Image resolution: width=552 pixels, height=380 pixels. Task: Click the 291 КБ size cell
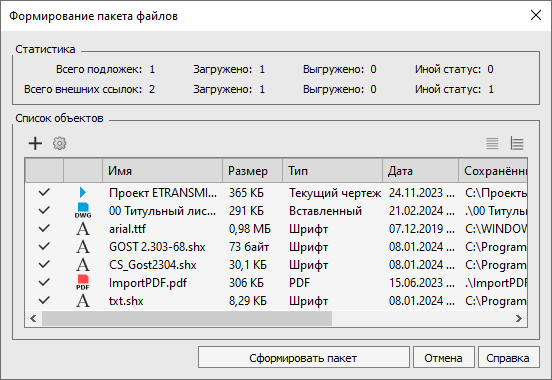[246, 211]
